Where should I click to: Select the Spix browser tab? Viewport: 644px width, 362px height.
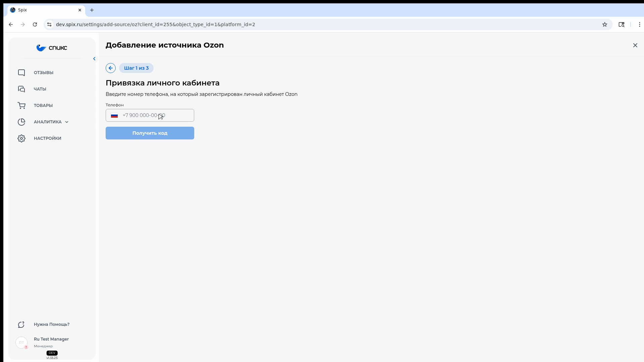click(x=46, y=10)
